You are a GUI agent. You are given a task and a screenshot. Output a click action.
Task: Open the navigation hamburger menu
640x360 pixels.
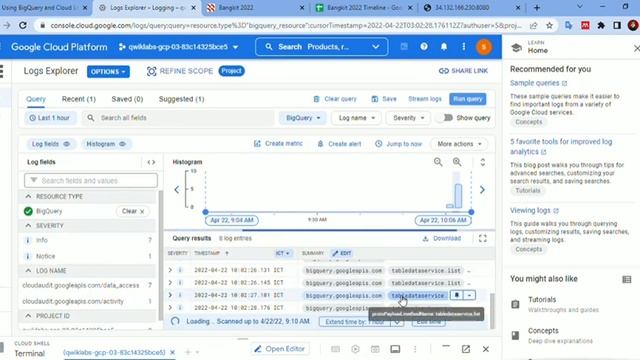point(2,71)
